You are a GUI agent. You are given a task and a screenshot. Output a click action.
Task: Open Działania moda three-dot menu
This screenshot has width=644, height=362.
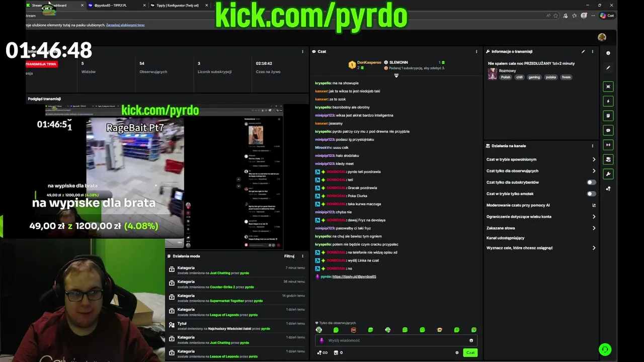[x=302, y=256]
